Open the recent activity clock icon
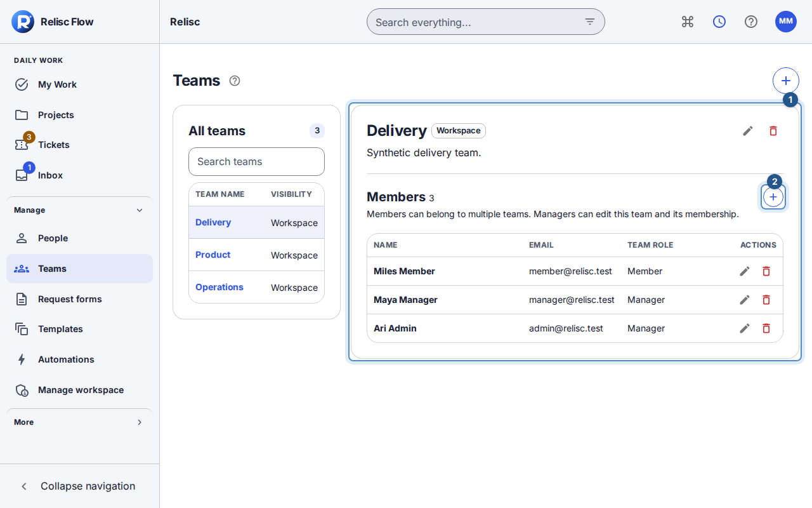 pyautogui.click(x=719, y=22)
